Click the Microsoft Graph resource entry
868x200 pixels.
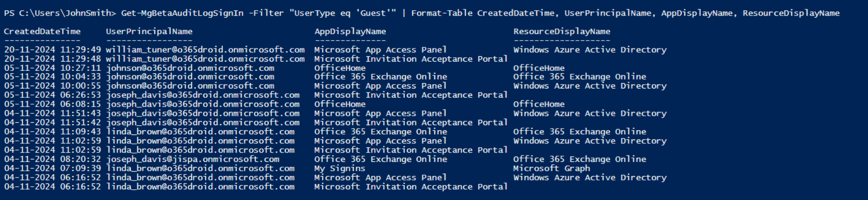(x=551, y=168)
